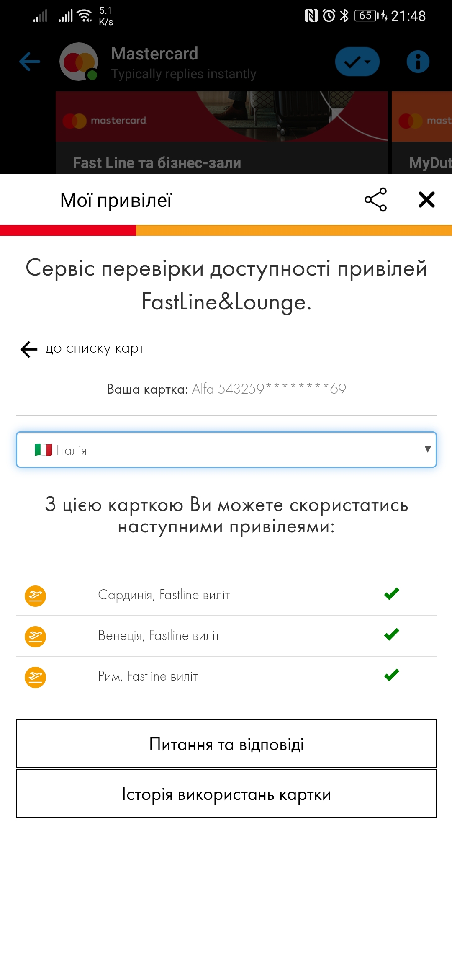Click green checkmark for Сардинія Fastline
The image size is (452, 980).
[392, 594]
